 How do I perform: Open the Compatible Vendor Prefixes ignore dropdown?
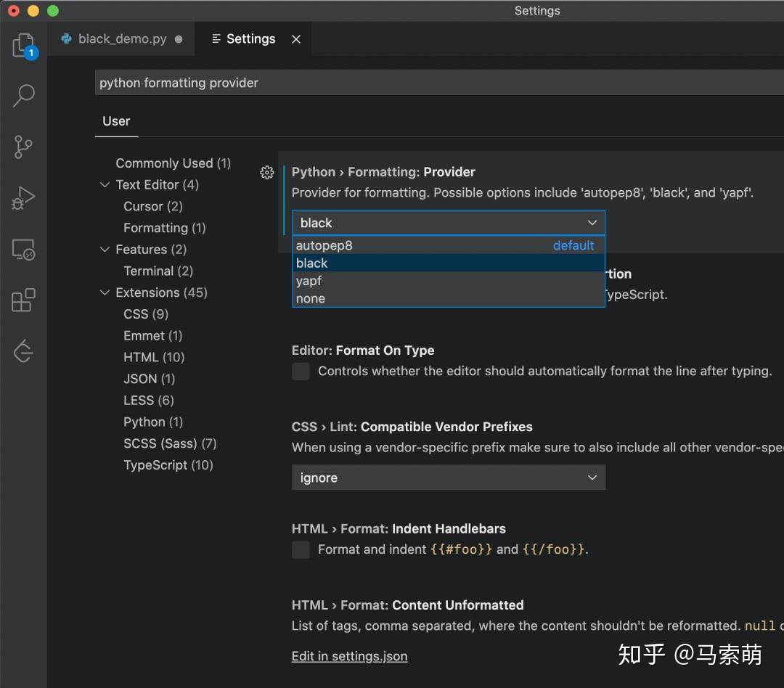point(448,478)
